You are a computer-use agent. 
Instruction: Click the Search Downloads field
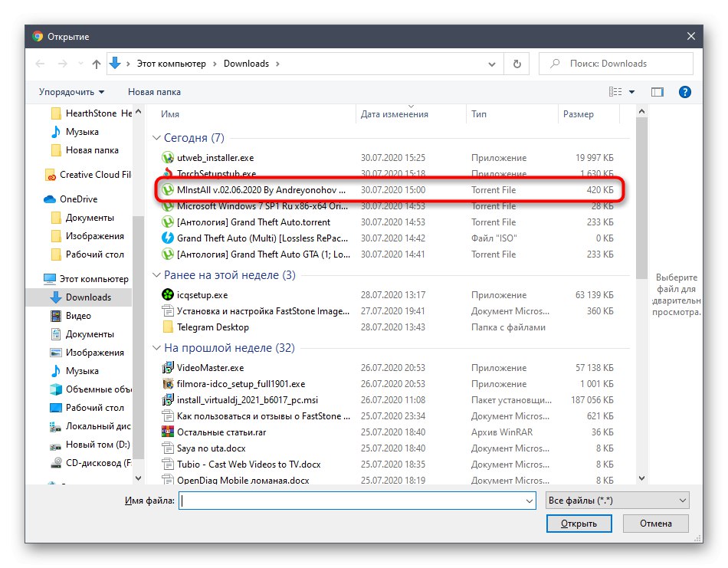click(615, 64)
